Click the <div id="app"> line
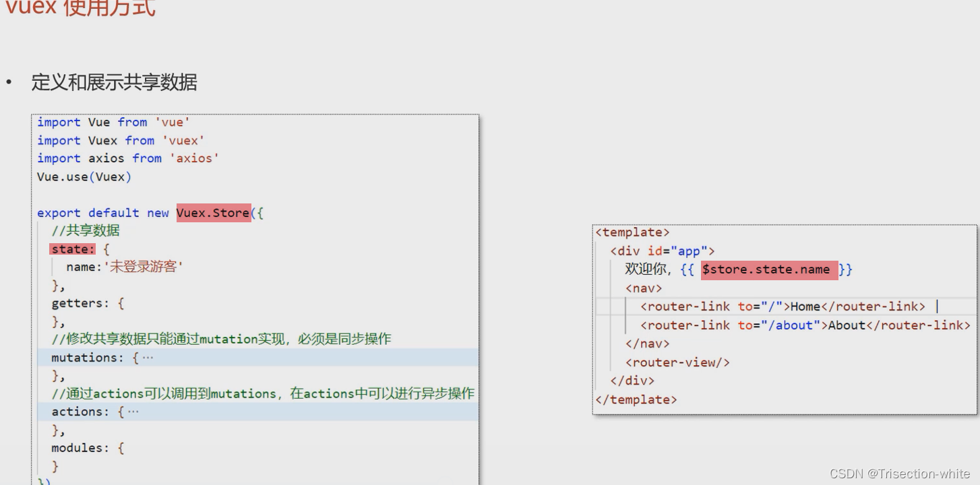980x485 pixels. tap(663, 251)
